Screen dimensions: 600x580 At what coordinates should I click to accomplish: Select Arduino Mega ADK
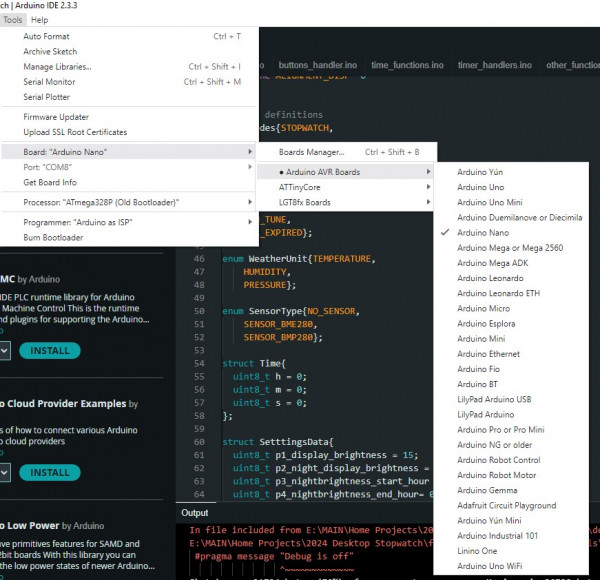[x=511, y=263]
